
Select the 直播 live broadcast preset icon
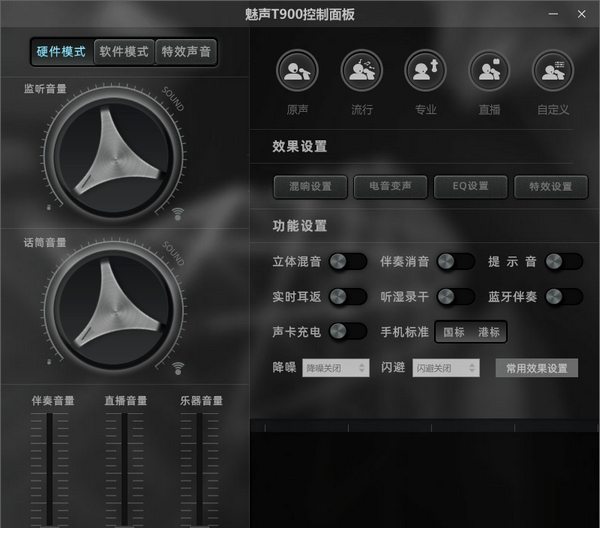(x=489, y=70)
